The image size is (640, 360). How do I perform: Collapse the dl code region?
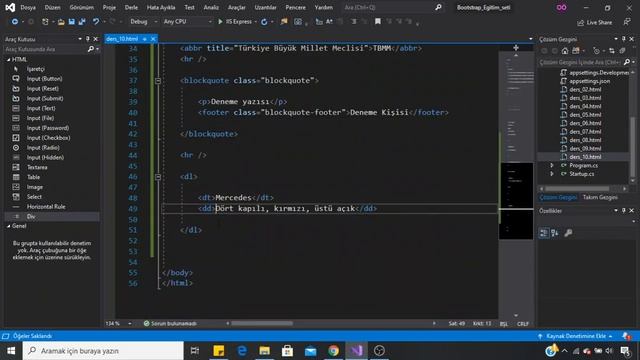[158, 177]
